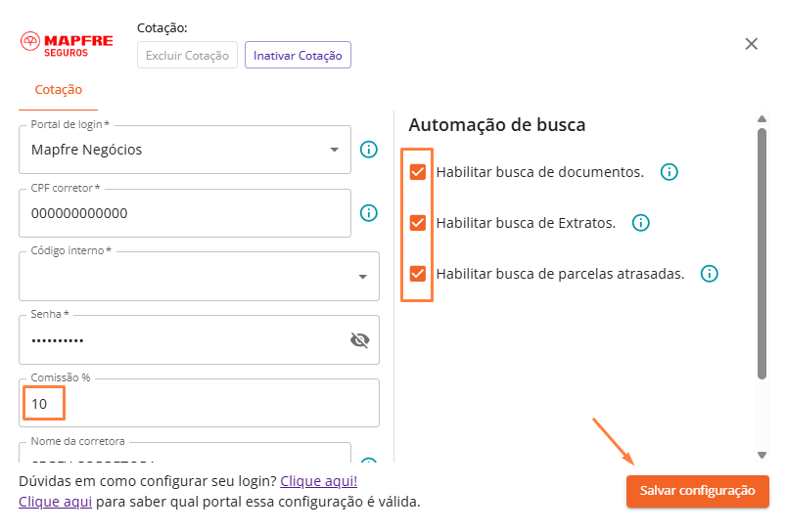The width and height of the screenshot is (786, 532).
Task: Click info icon beside CPF corretor field
Action: pos(369,213)
